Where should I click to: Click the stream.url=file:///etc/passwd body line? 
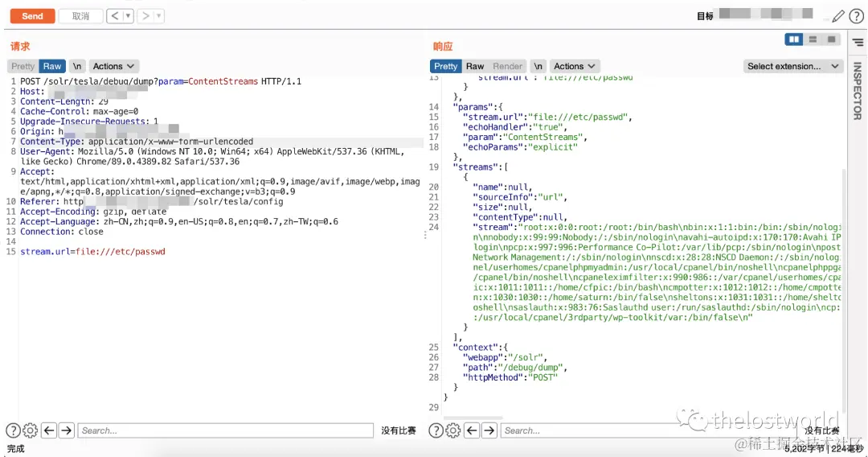[x=93, y=252]
